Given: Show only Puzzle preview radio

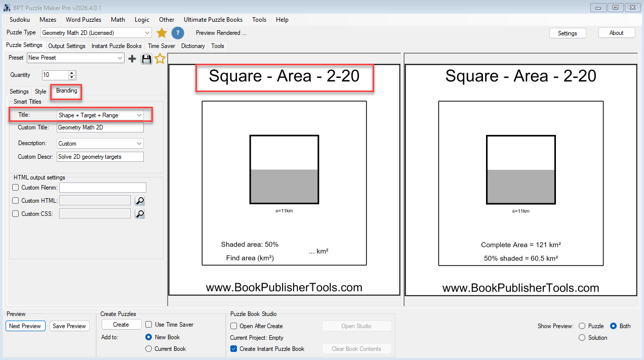Looking at the screenshot, I should 582,326.
